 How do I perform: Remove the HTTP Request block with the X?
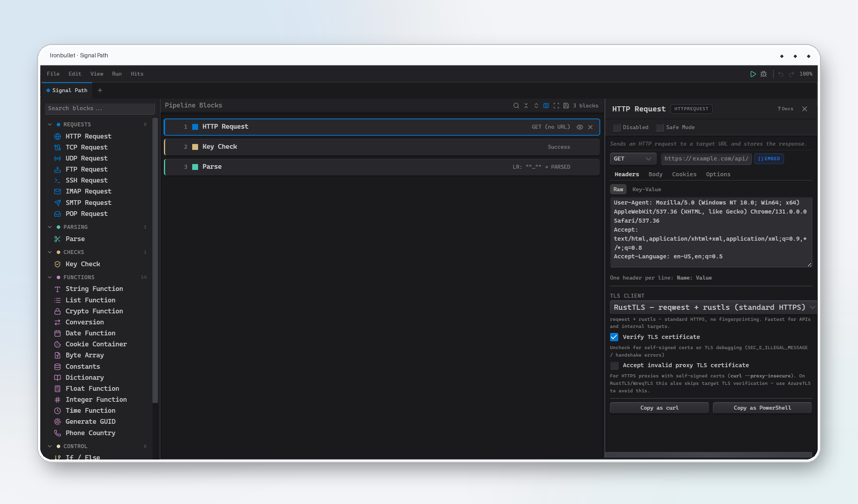coord(590,127)
